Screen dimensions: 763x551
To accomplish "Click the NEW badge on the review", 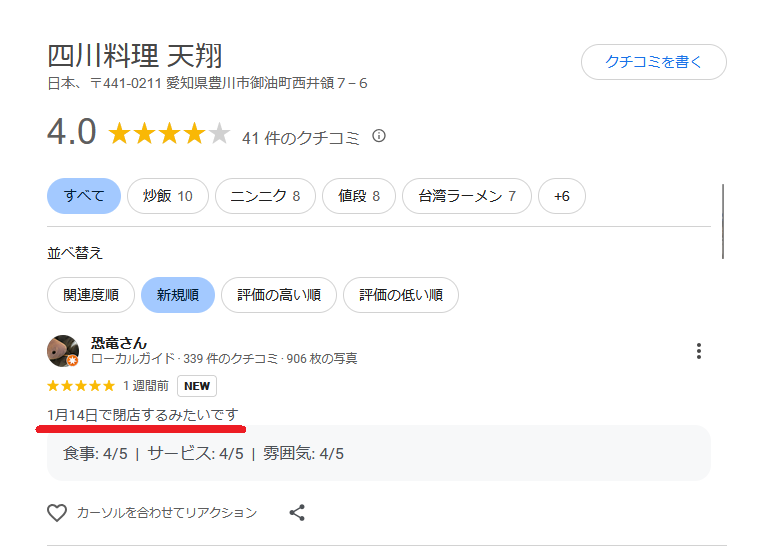I will [197, 386].
